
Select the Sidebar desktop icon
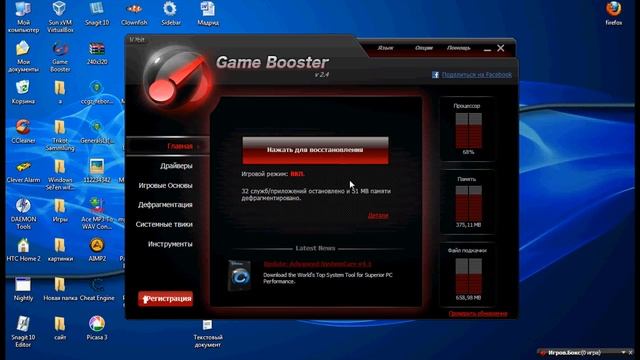[171, 13]
